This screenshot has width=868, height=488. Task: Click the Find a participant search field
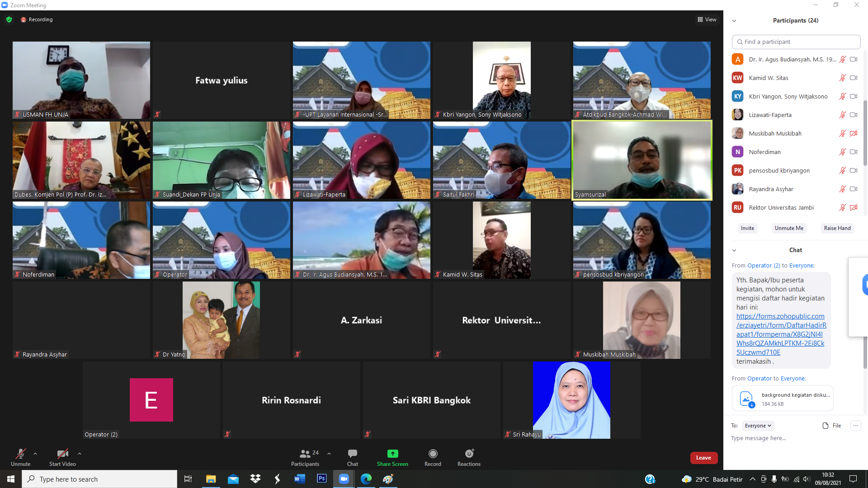coord(796,42)
